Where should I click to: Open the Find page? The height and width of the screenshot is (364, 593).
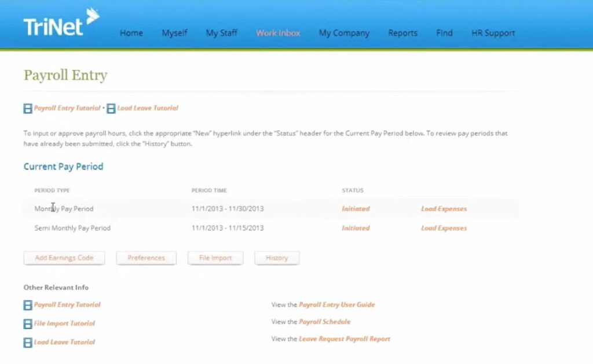444,33
